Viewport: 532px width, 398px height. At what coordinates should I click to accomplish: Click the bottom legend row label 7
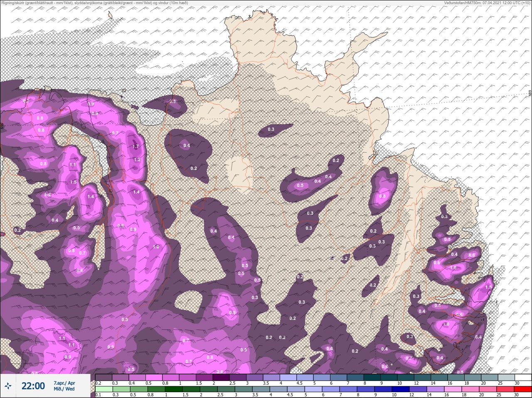click(x=340, y=395)
